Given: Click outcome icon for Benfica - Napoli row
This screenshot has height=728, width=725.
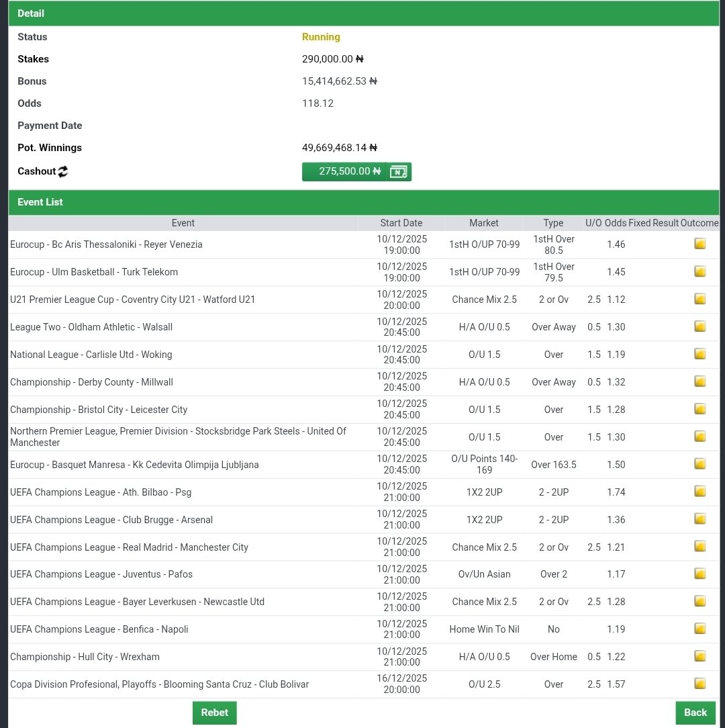Looking at the screenshot, I should 700,629.
